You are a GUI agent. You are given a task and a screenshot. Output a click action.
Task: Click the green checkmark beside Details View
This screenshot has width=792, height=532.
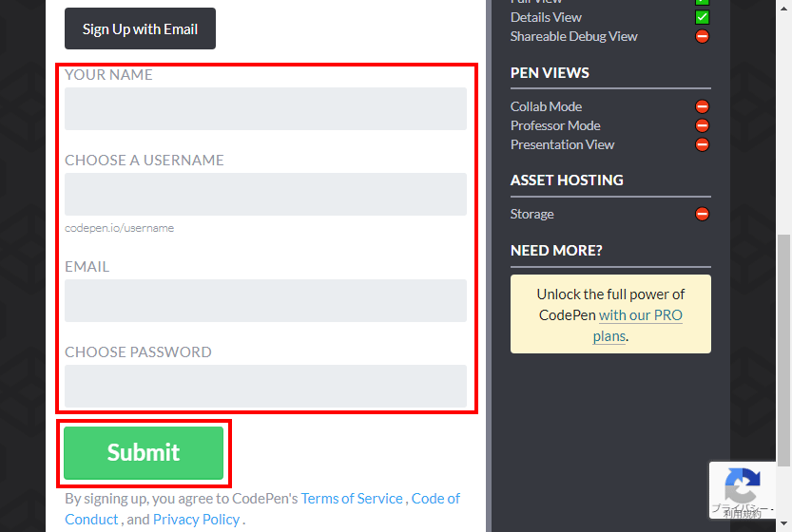pos(702,18)
